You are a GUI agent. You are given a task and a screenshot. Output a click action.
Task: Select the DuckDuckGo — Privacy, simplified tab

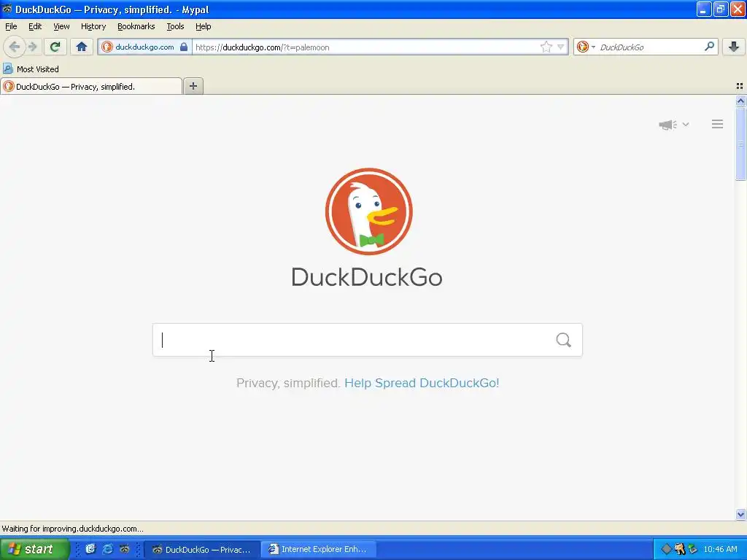click(x=91, y=86)
